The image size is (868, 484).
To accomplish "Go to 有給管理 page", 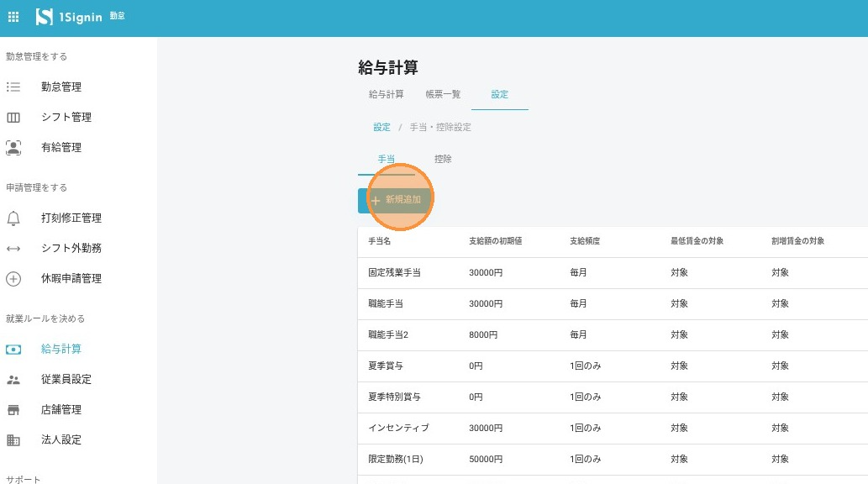I will [x=61, y=147].
